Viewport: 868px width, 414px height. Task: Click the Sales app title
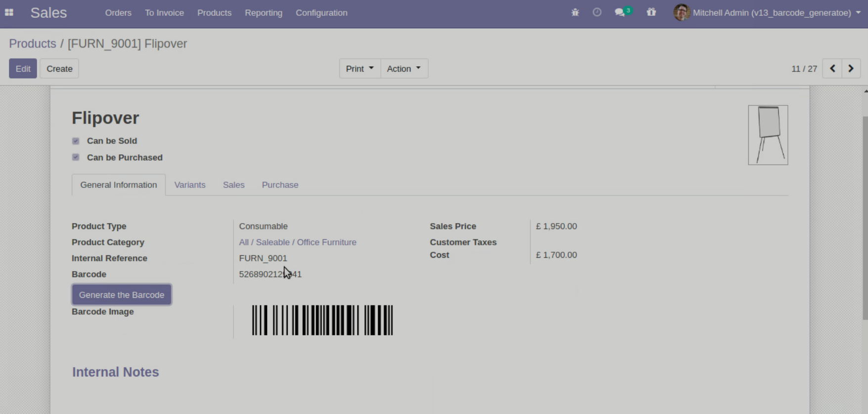click(48, 13)
